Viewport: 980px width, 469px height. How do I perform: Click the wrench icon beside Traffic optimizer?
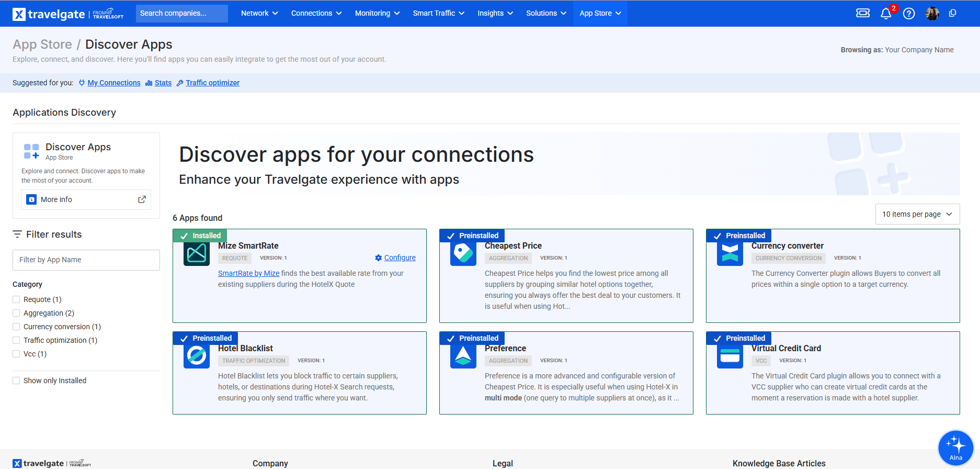[x=180, y=83]
